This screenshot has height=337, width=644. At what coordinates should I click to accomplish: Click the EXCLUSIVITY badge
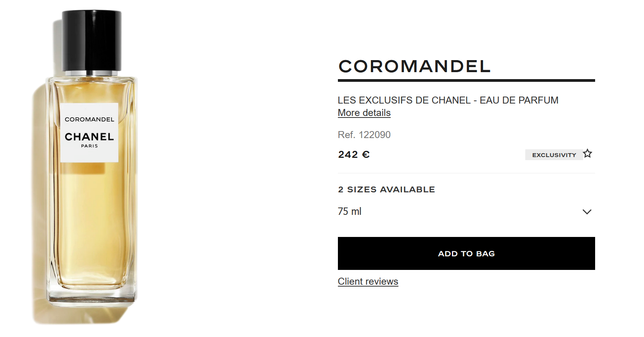coord(554,155)
